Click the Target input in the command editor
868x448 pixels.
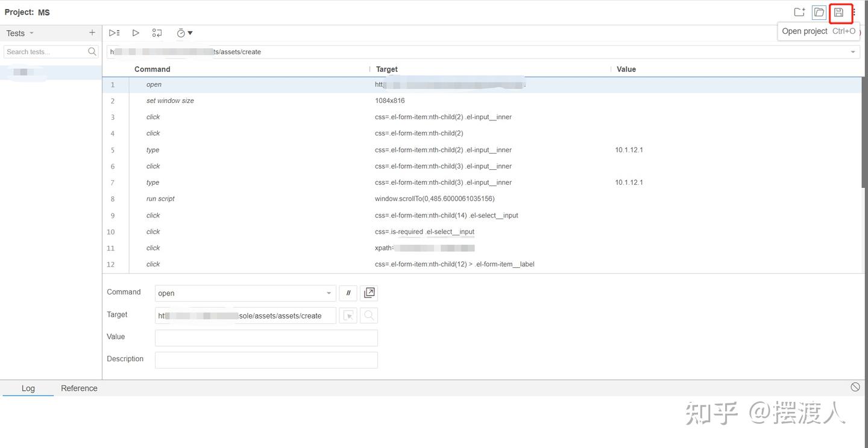click(x=245, y=316)
